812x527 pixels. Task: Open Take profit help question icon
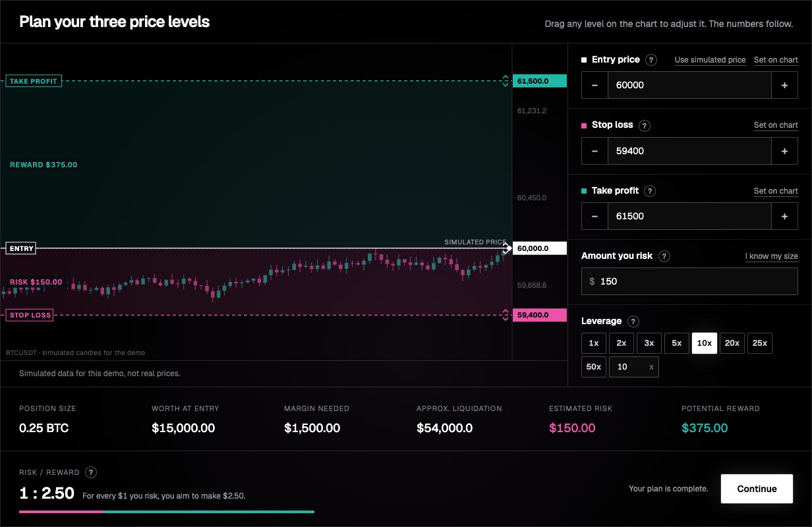[650, 191]
